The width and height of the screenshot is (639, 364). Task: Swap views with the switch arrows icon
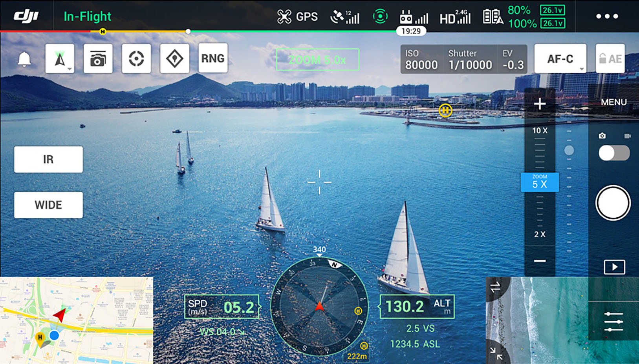tap(495, 287)
